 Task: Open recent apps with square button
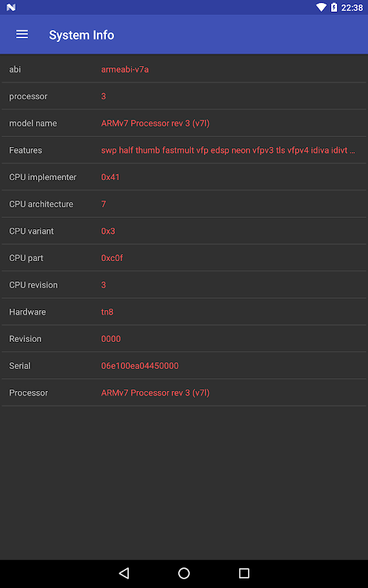click(x=244, y=573)
